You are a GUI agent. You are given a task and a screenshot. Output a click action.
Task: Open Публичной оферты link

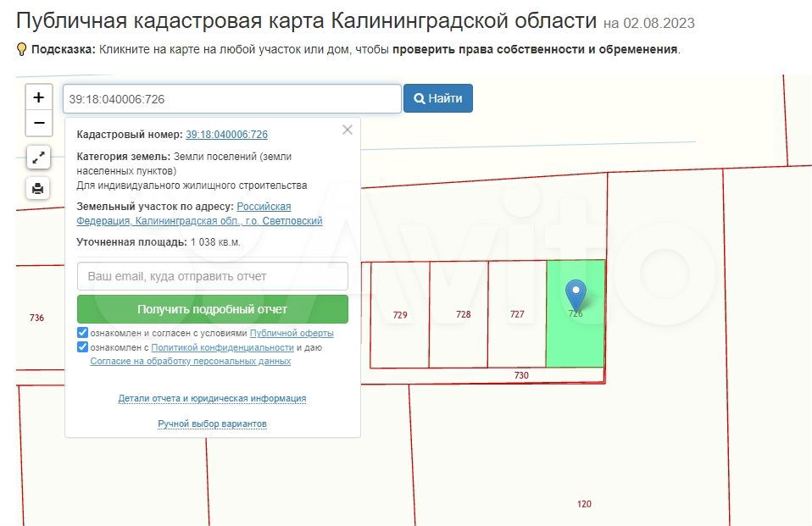(x=292, y=334)
